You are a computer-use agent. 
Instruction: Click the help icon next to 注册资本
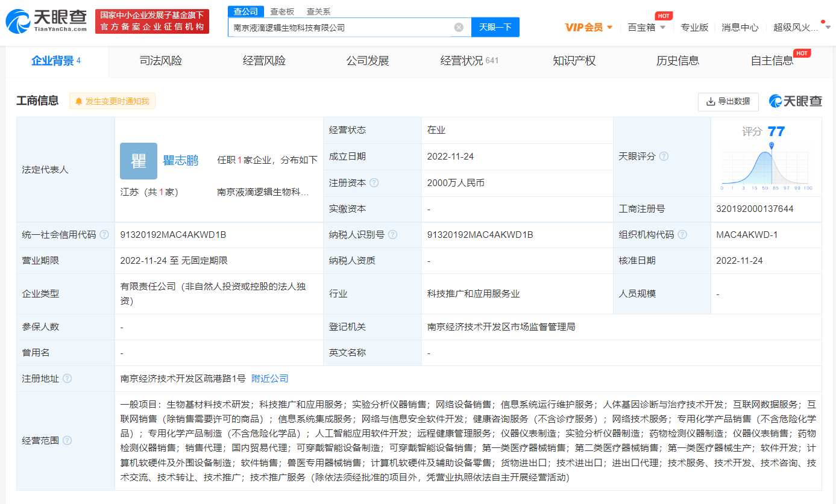click(x=374, y=182)
